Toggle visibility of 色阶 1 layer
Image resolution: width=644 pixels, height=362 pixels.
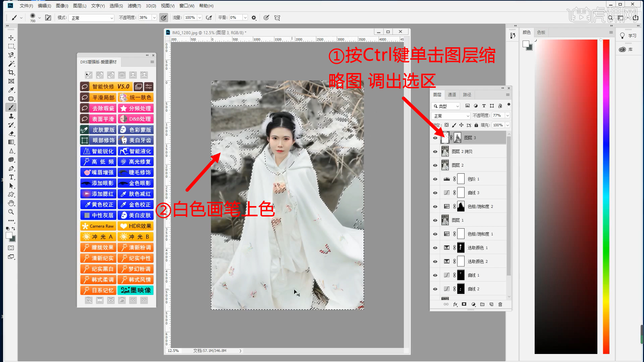(x=435, y=179)
